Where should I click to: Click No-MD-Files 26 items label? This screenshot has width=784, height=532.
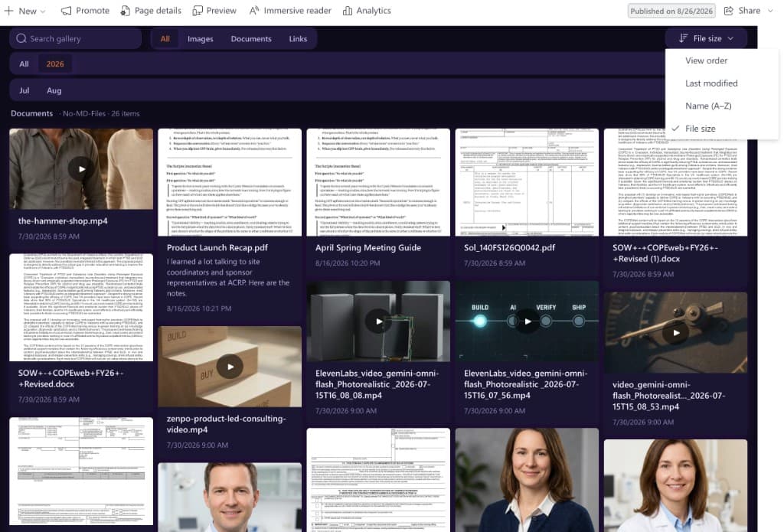(101, 113)
